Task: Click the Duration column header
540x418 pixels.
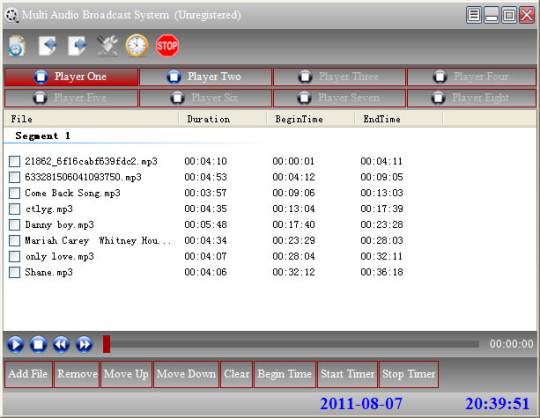Action: 223,119
